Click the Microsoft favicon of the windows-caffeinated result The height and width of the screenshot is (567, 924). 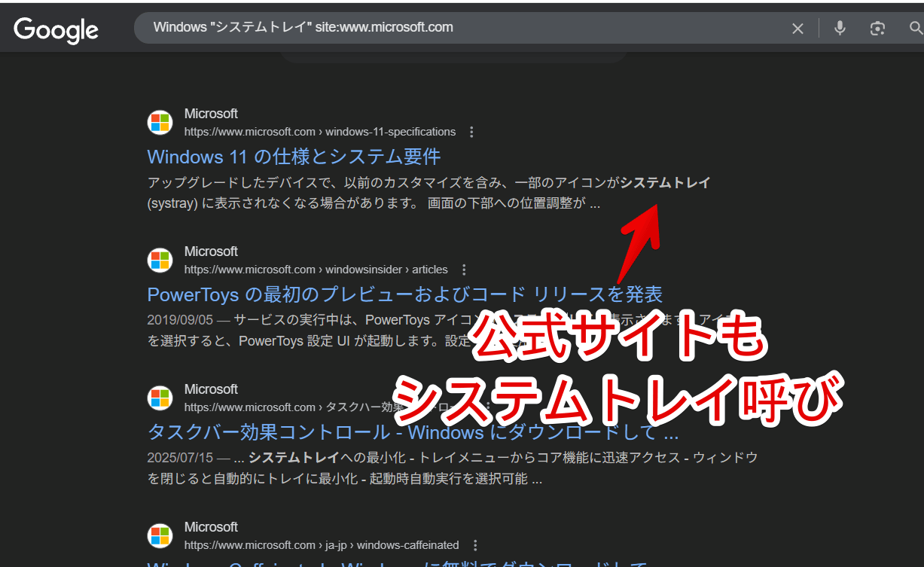[160, 536]
